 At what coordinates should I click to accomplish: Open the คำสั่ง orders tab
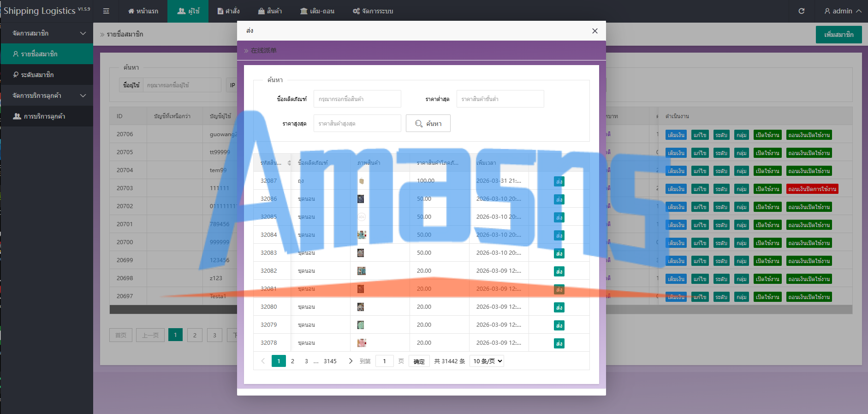point(229,11)
